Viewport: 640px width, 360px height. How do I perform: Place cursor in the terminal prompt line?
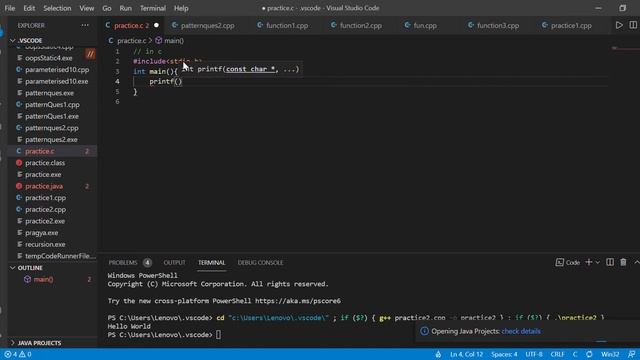(218, 335)
